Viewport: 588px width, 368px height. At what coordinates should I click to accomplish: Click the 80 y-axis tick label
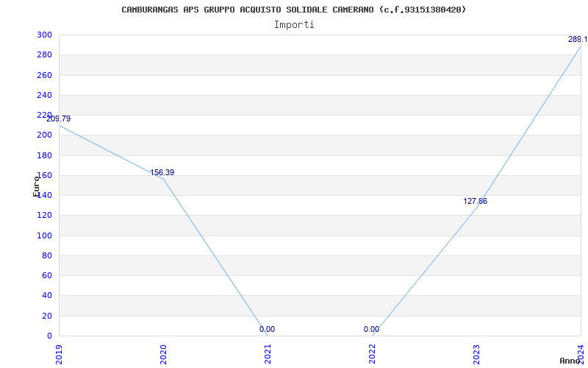coord(47,255)
